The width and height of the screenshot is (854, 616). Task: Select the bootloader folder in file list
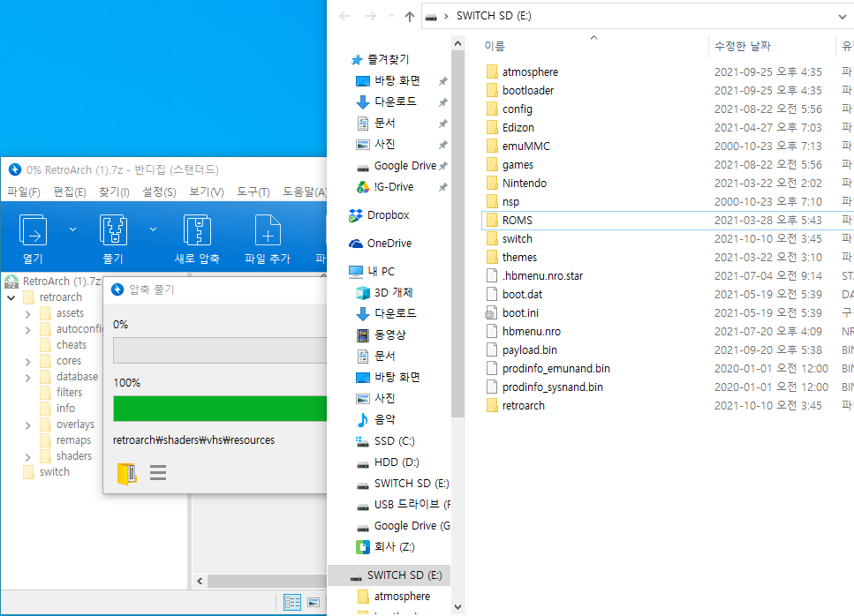(x=519, y=90)
